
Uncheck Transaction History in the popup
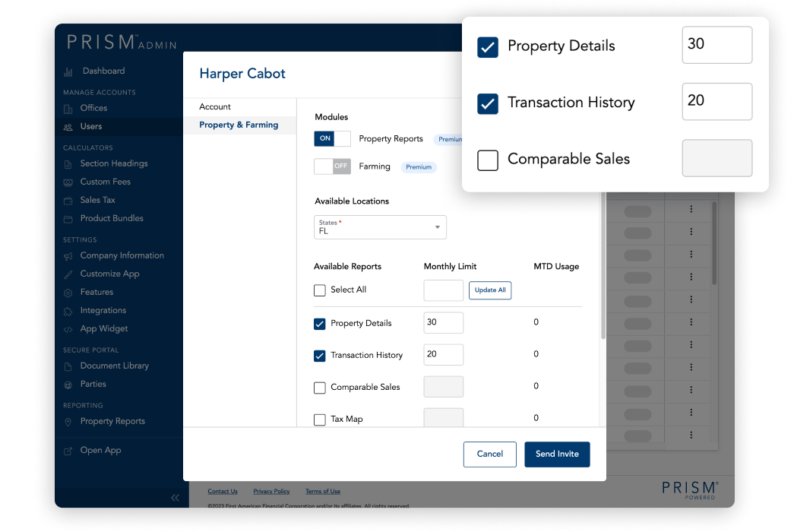(487, 102)
